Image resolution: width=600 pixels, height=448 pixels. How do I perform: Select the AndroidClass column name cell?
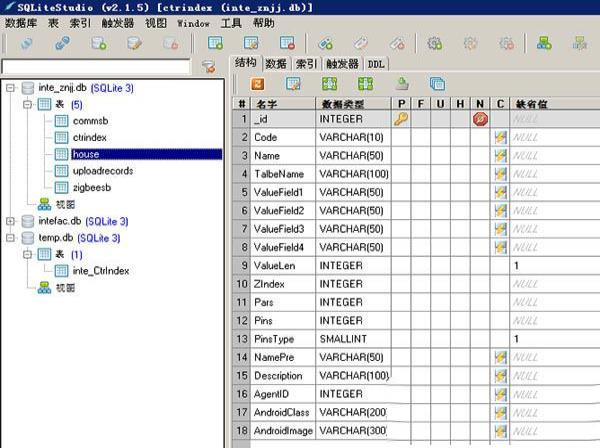coord(282,412)
